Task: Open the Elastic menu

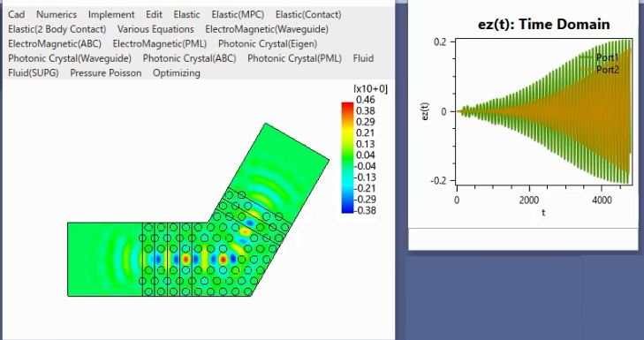Action: click(x=187, y=14)
